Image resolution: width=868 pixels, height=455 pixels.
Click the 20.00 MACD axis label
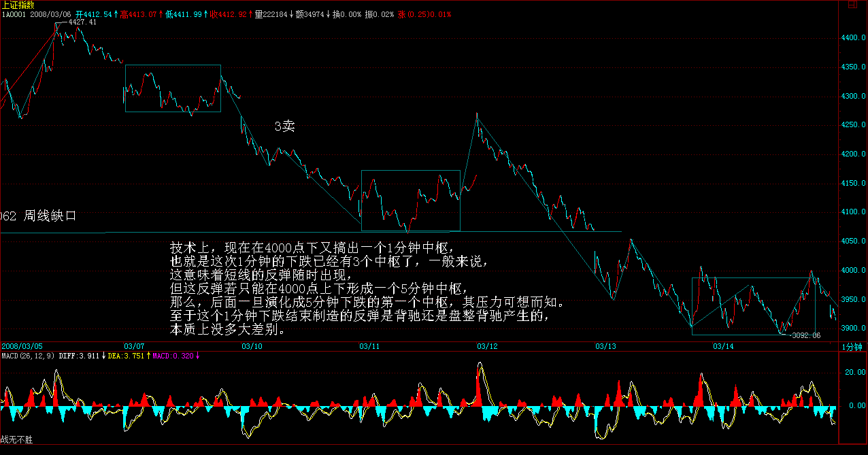(854, 373)
